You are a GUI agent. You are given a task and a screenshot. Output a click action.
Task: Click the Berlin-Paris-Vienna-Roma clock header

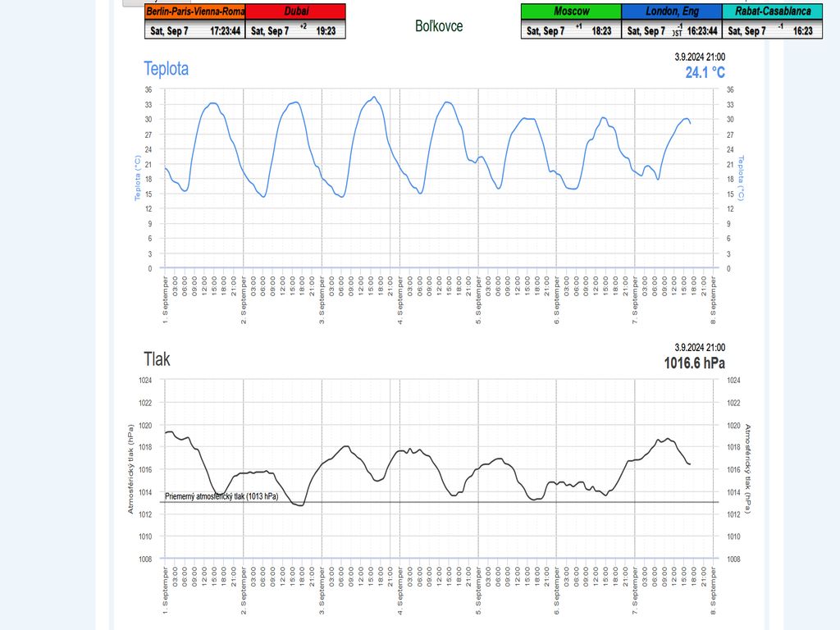(x=194, y=11)
